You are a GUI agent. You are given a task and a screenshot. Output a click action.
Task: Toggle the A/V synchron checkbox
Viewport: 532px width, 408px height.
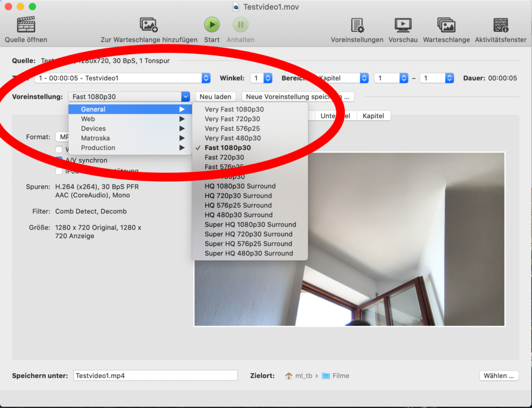[x=59, y=160]
